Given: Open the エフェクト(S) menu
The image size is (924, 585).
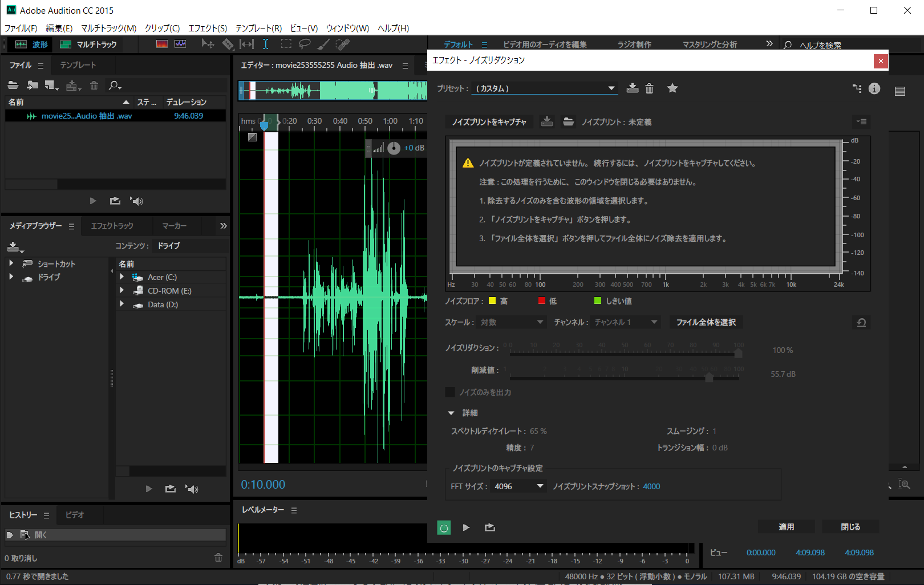Looking at the screenshot, I should (208, 28).
